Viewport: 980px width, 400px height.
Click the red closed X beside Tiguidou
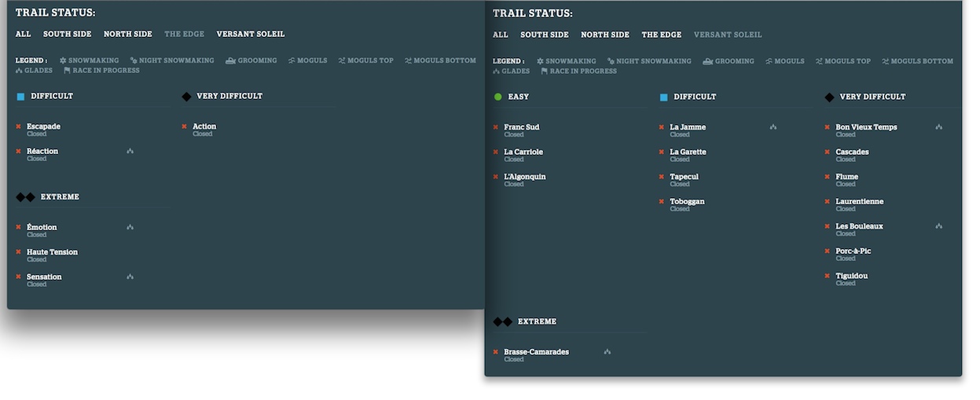point(828,276)
